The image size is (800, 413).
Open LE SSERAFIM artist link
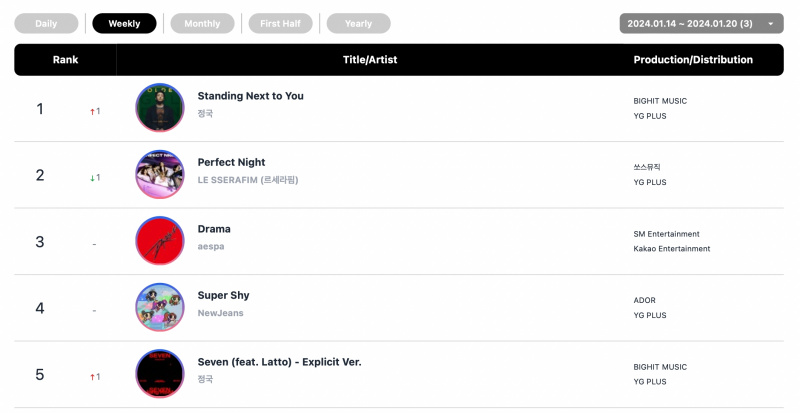(248, 180)
